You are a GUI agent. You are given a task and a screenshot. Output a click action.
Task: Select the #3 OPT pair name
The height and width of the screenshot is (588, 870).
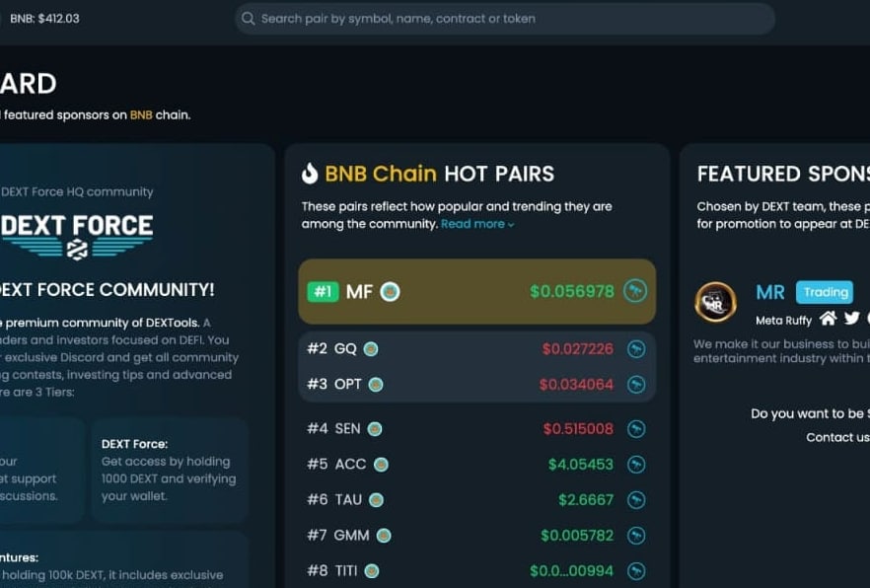pyautogui.click(x=348, y=385)
